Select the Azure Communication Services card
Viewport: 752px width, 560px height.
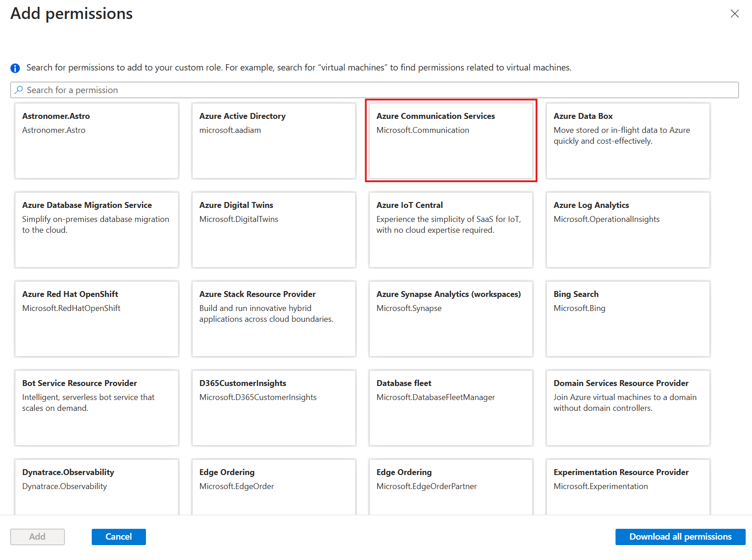(451, 141)
